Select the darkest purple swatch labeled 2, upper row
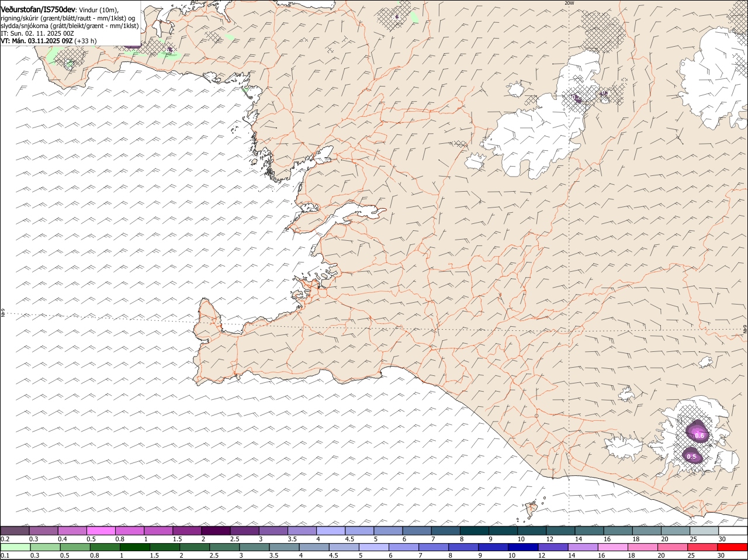 pos(216,531)
